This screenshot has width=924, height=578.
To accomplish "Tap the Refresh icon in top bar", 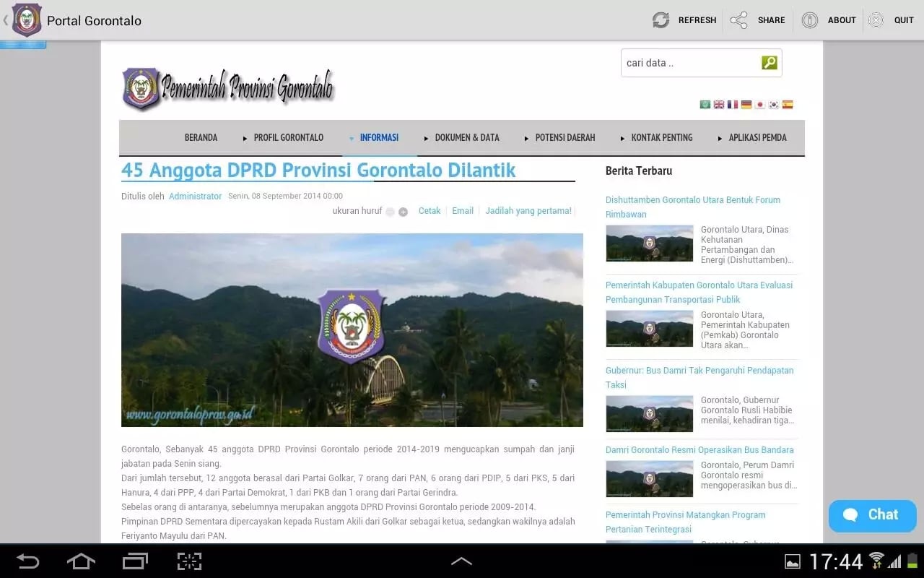I will click(661, 20).
